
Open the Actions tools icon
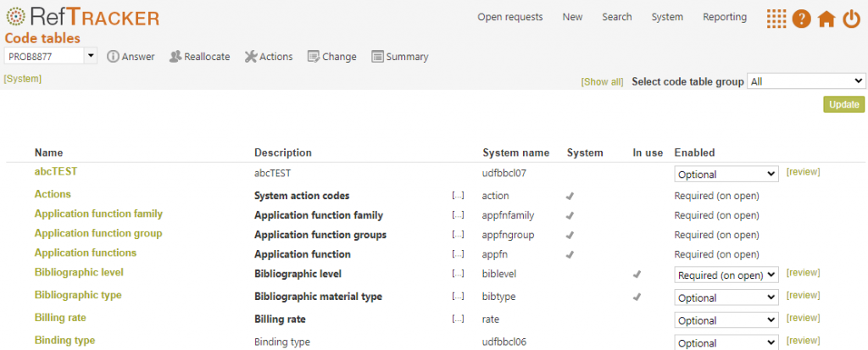click(x=251, y=57)
